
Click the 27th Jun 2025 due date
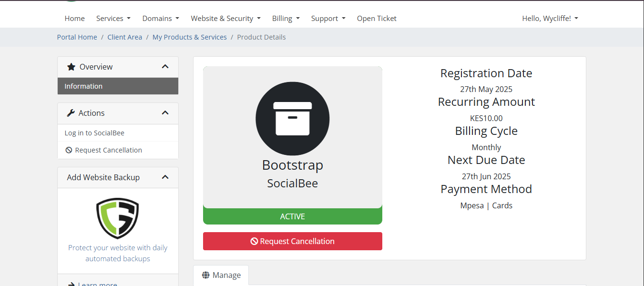[x=486, y=176]
